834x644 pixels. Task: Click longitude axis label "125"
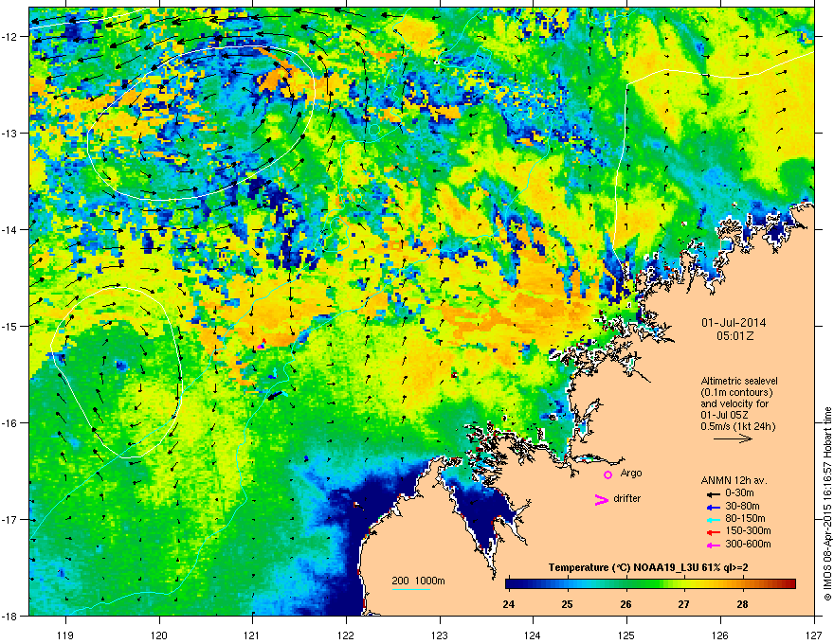click(626, 635)
